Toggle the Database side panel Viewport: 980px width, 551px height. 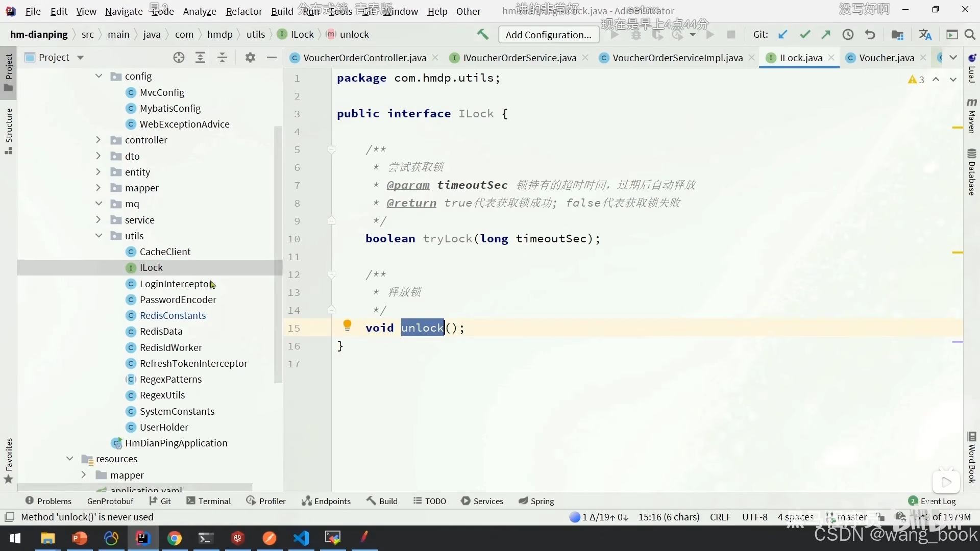[x=971, y=172]
